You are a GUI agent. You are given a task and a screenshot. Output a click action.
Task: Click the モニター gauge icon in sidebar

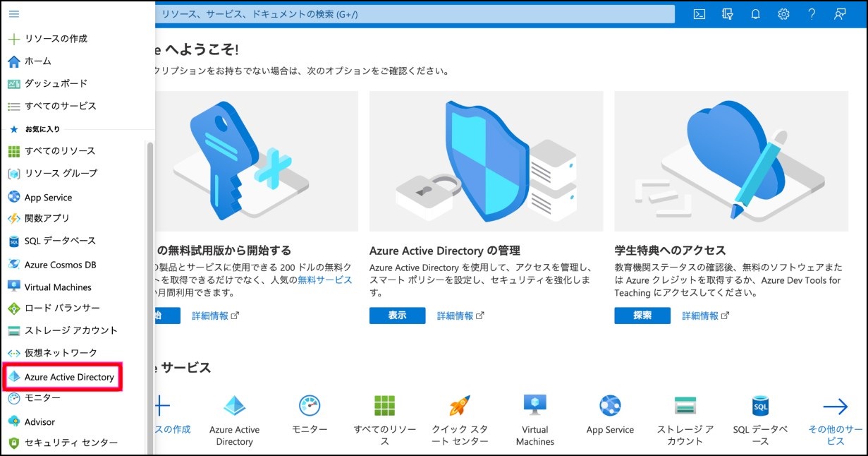[13, 398]
